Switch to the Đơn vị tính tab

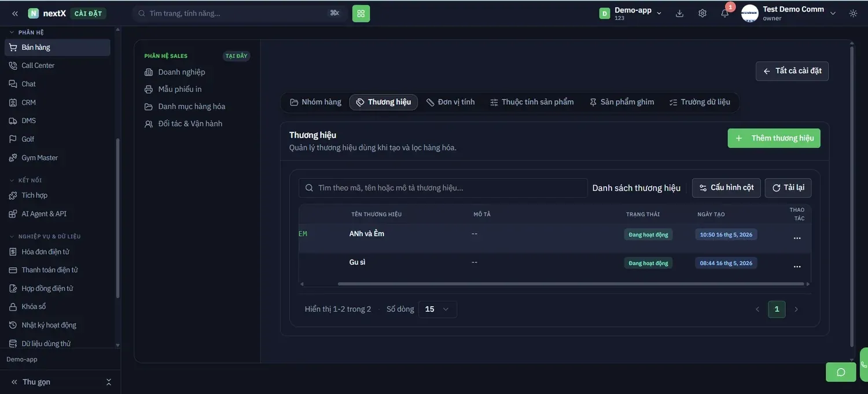(x=451, y=102)
